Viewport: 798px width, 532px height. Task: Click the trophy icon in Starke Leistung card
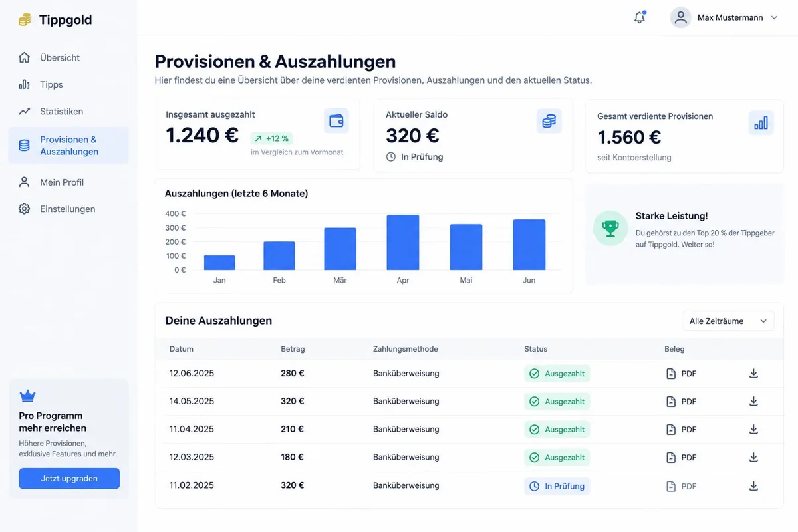(x=610, y=228)
